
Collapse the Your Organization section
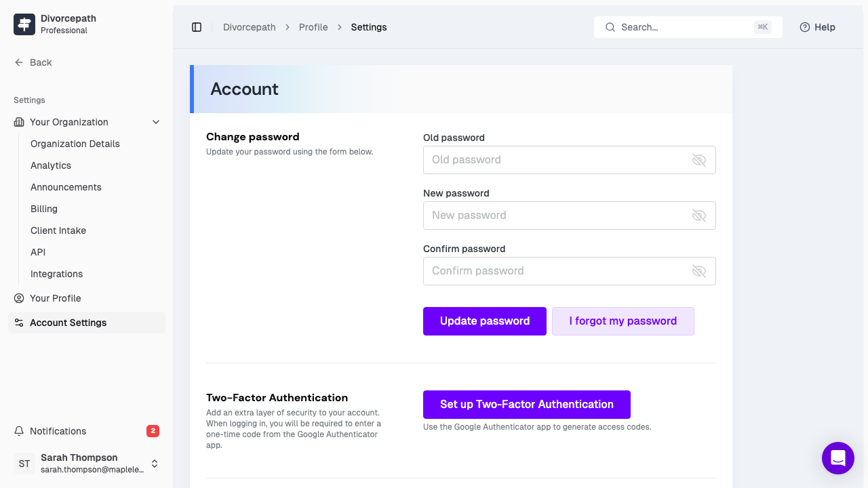click(x=156, y=122)
